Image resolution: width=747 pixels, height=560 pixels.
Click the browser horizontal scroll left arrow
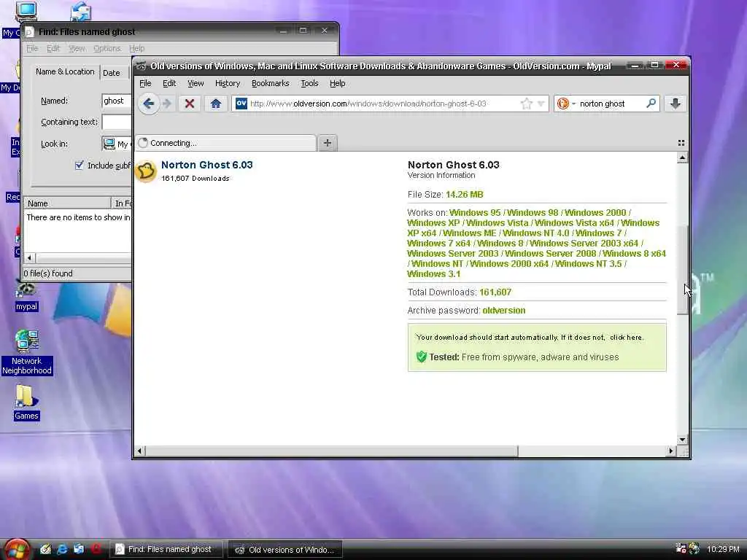point(139,451)
